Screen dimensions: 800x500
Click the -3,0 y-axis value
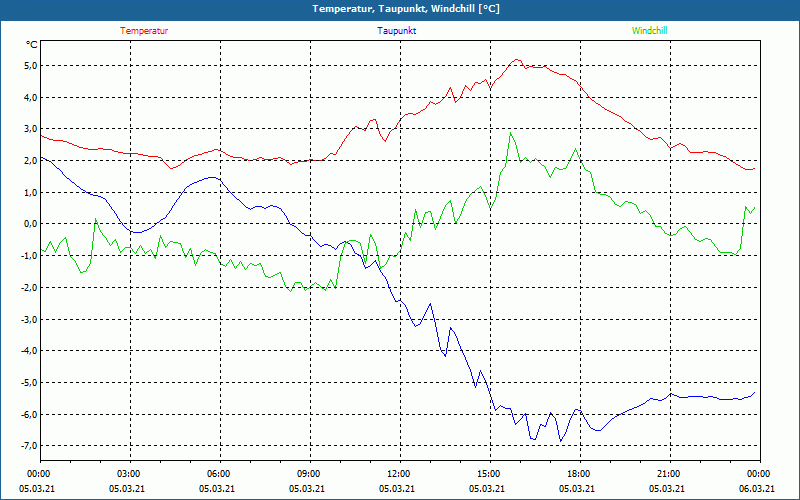pyautogui.click(x=29, y=319)
